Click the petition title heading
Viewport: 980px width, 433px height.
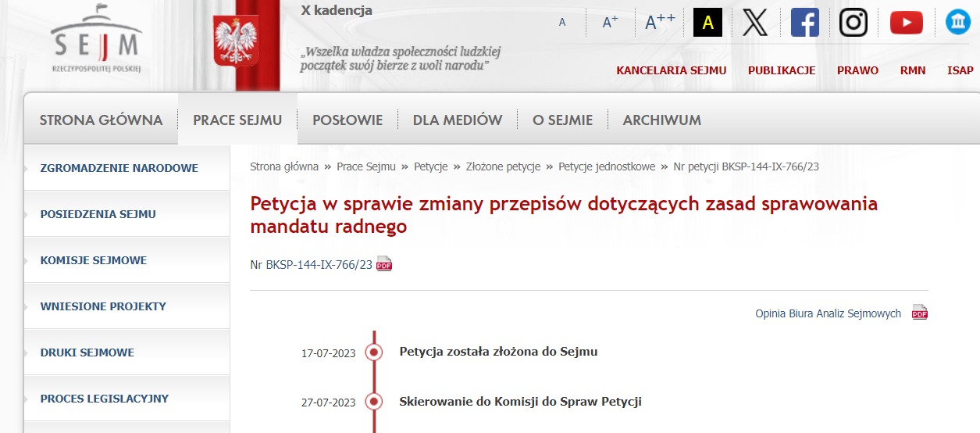(564, 215)
